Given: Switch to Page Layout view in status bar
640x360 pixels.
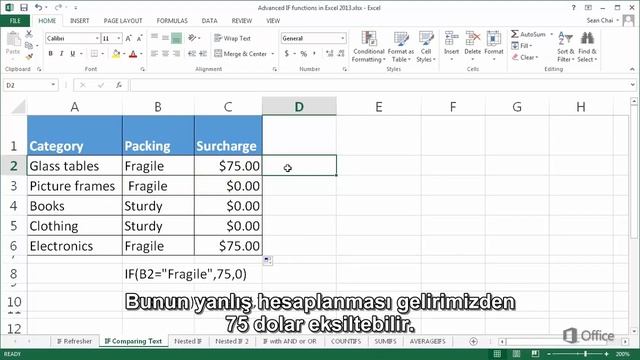Looking at the screenshot, I should tap(516, 353).
